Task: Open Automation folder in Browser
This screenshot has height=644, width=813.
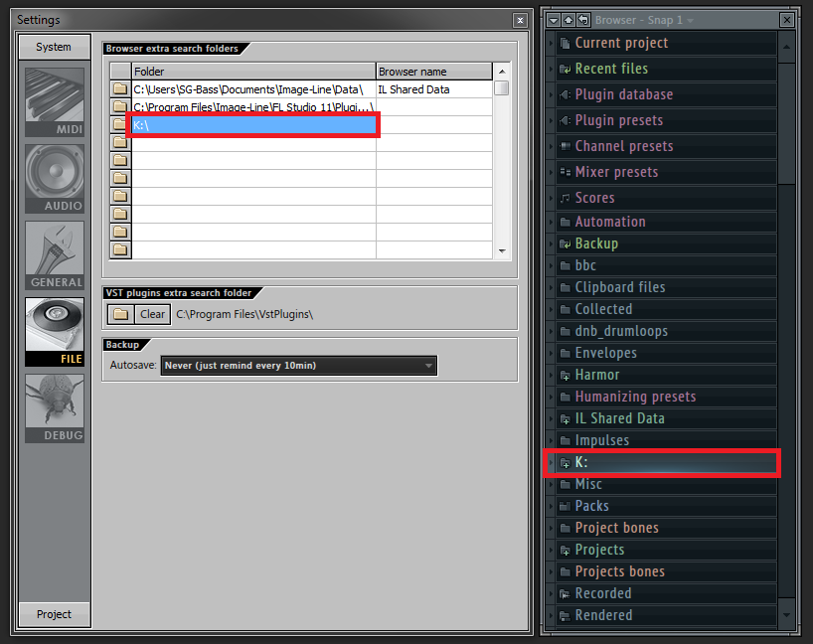Action: [x=666, y=222]
